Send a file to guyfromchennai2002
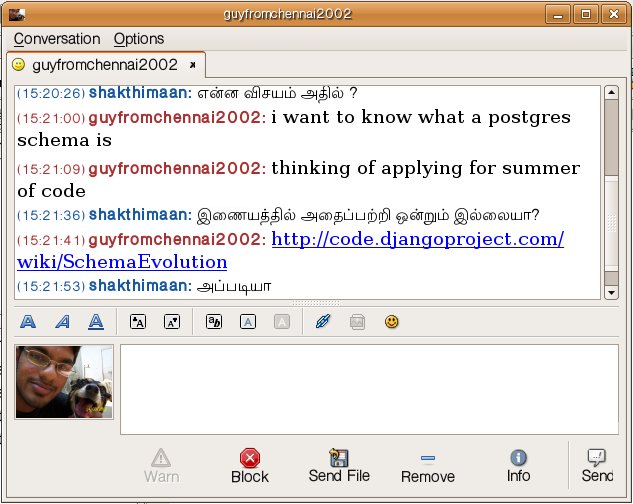 pos(339,466)
